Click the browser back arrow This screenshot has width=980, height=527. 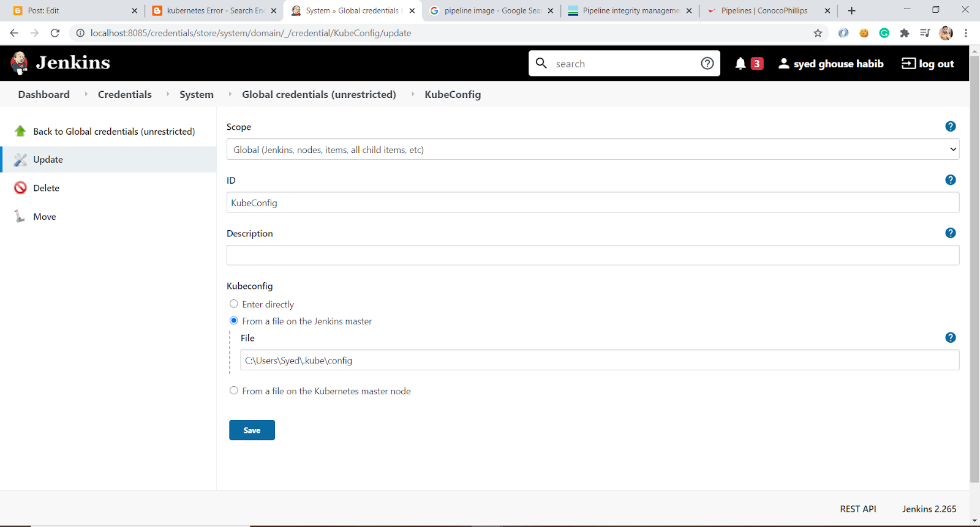[x=14, y=33]
